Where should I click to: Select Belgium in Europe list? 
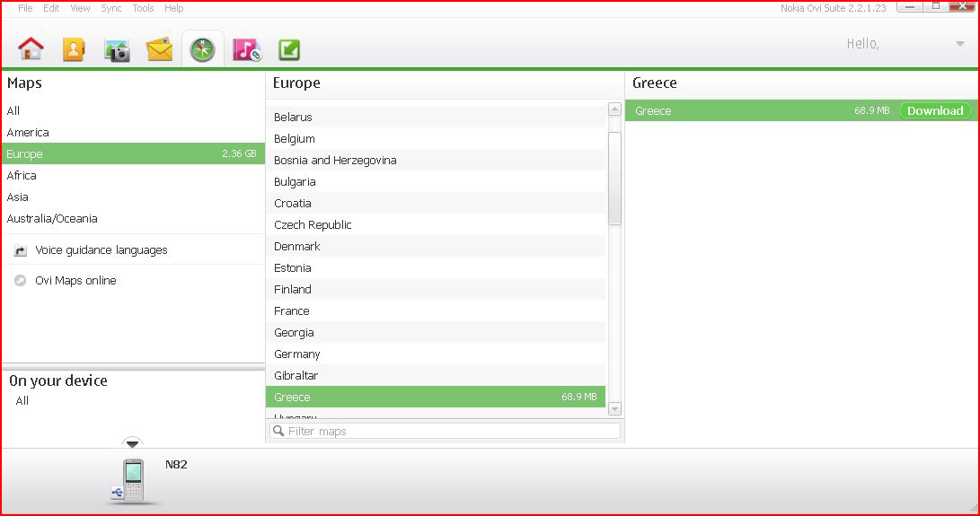(x=436, y=139)
